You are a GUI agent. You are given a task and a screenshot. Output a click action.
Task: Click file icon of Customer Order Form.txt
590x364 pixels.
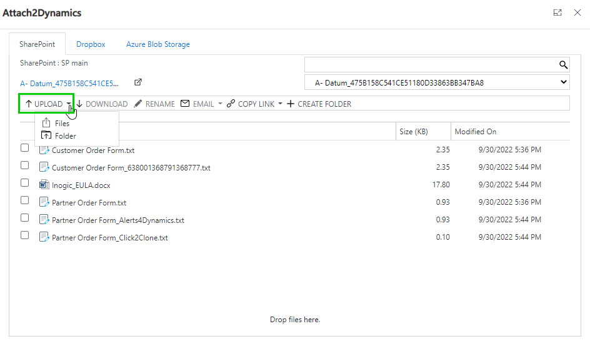click(44, 150)
